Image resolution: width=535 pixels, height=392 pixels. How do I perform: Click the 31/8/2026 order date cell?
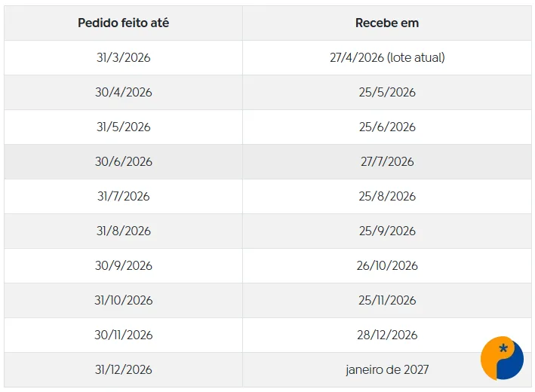(x=123, y=231)
